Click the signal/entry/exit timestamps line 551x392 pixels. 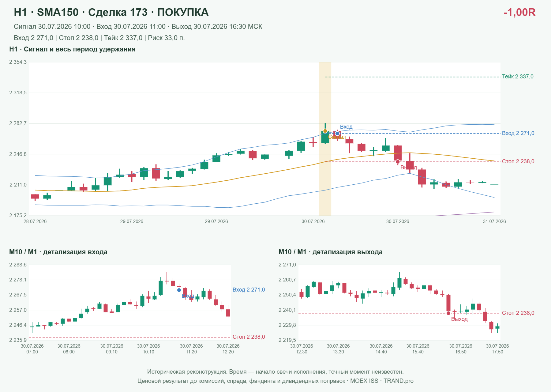[x=138, y=27]
